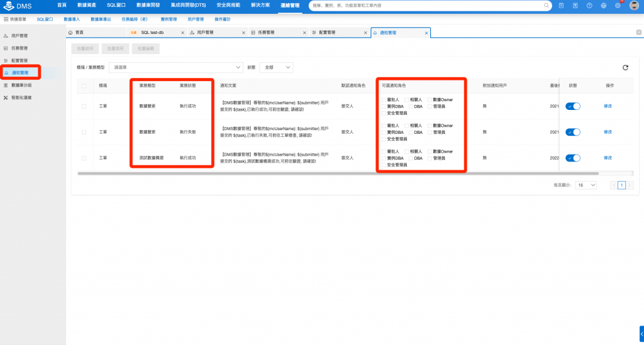The width and height of the screenshot is (644, 345).
Task: Collapse tabs with far-right tab list icon
Action: (x=639, y=33)
